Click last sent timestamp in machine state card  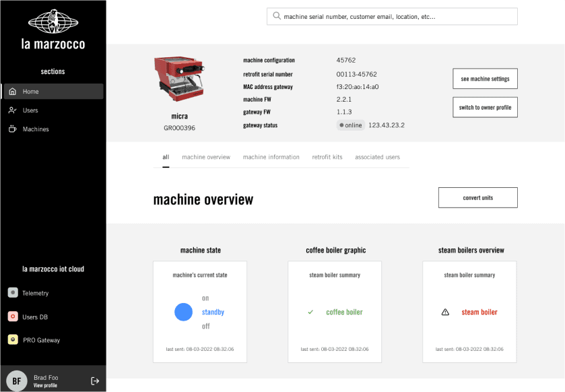(200, 349)
